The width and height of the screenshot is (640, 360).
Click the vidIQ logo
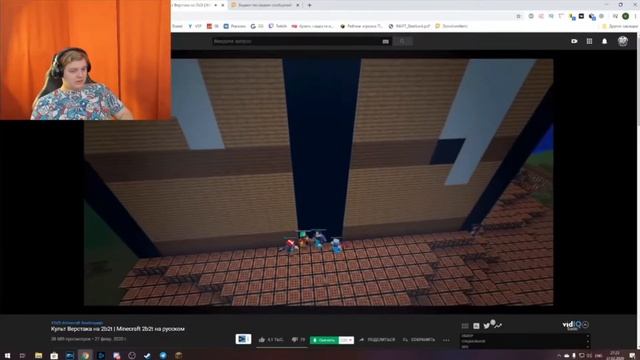pos(576,325)
